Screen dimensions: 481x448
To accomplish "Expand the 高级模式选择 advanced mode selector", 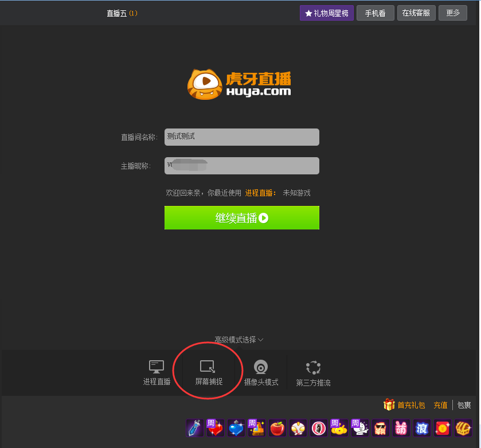I will click(238, 340).
